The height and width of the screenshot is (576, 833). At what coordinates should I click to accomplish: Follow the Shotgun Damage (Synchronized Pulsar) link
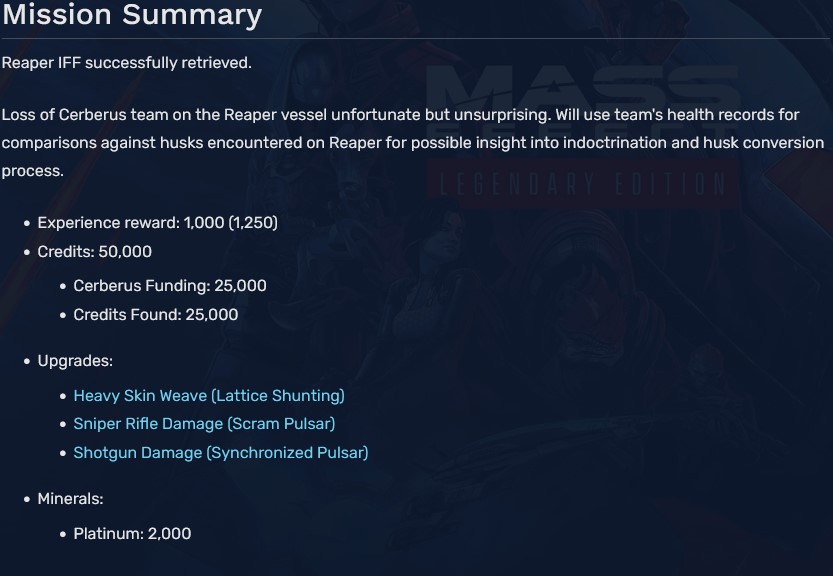tap(220, 453)
